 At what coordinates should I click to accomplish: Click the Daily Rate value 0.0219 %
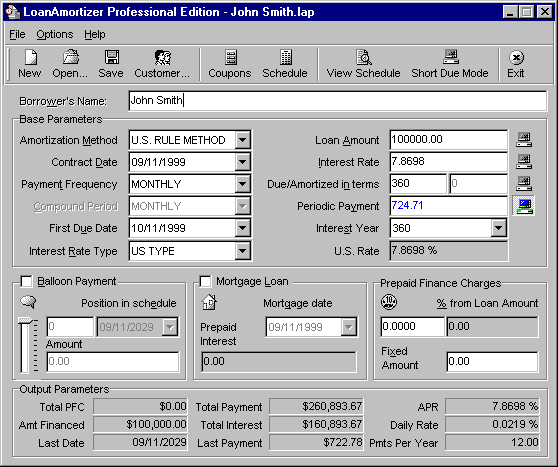492,425
